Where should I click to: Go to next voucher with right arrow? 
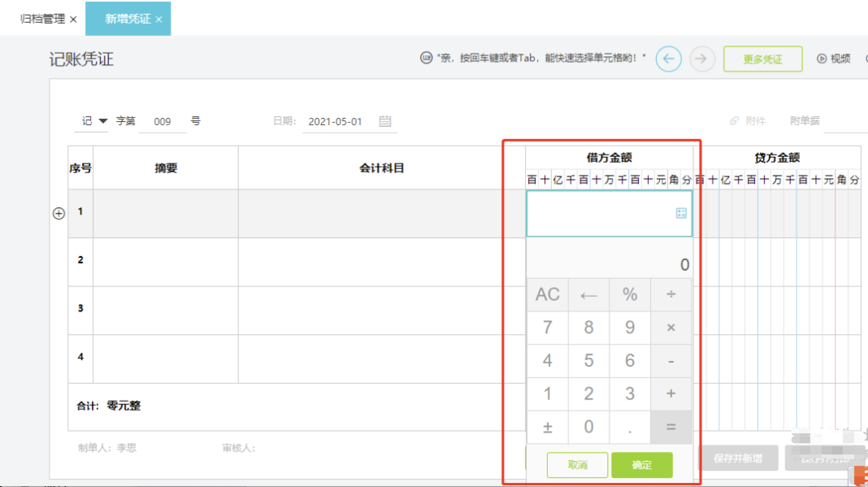coord(702,59)
